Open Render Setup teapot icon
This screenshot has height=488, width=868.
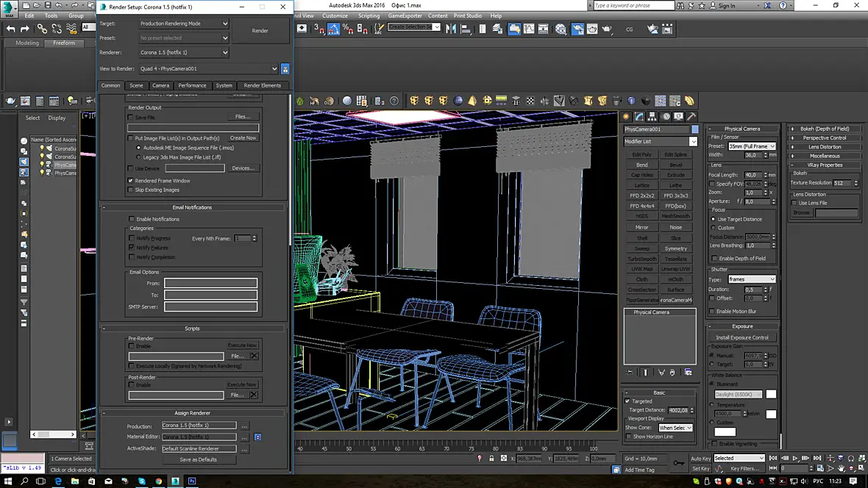point(577,29)
